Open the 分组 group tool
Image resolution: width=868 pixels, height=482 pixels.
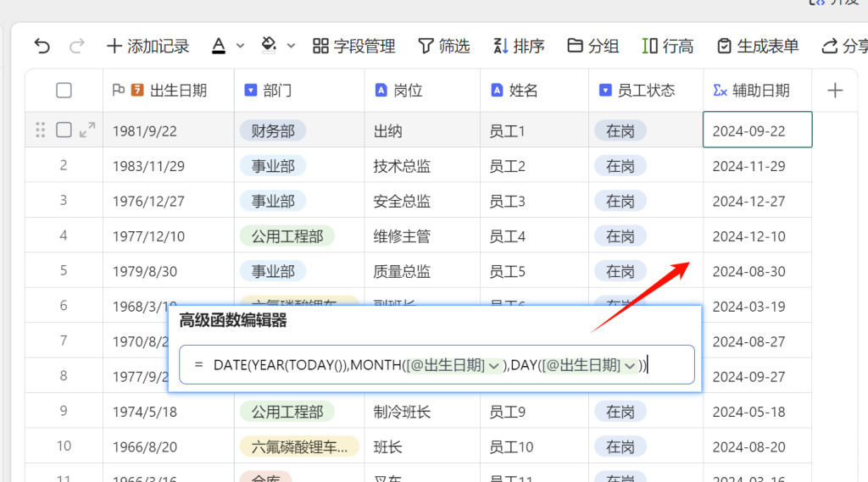click(x=593, y=46)
